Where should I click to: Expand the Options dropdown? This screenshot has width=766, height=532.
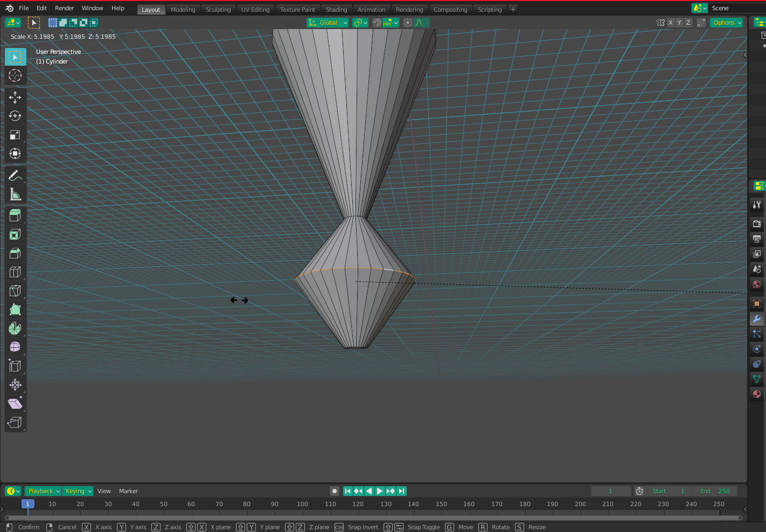tap(727, 23)
